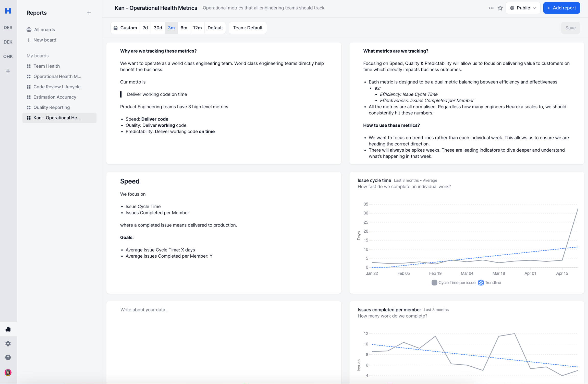
Task: Click the Add report button
Action: [x=561, y=8]
